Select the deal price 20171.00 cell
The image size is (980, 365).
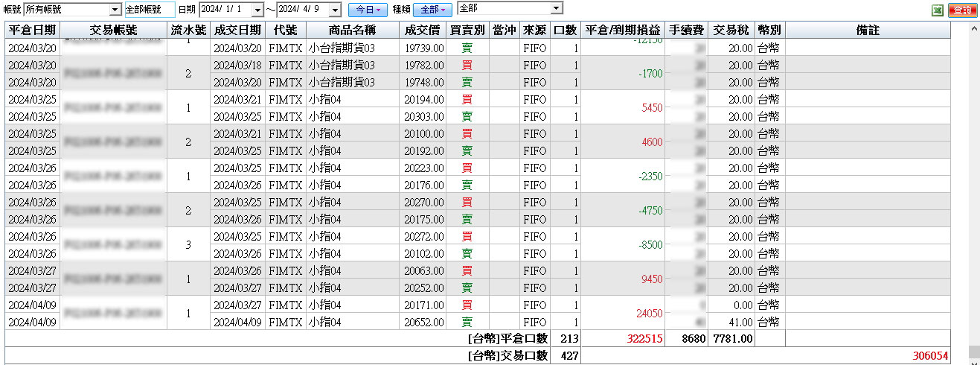(424, 305)
